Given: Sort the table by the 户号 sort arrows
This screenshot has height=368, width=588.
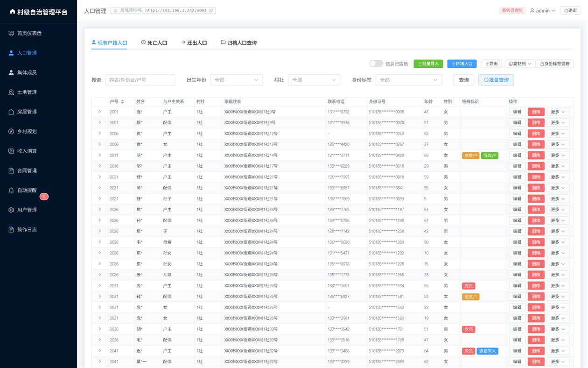Looking at the screenshot, I should [x=122, y=101].
